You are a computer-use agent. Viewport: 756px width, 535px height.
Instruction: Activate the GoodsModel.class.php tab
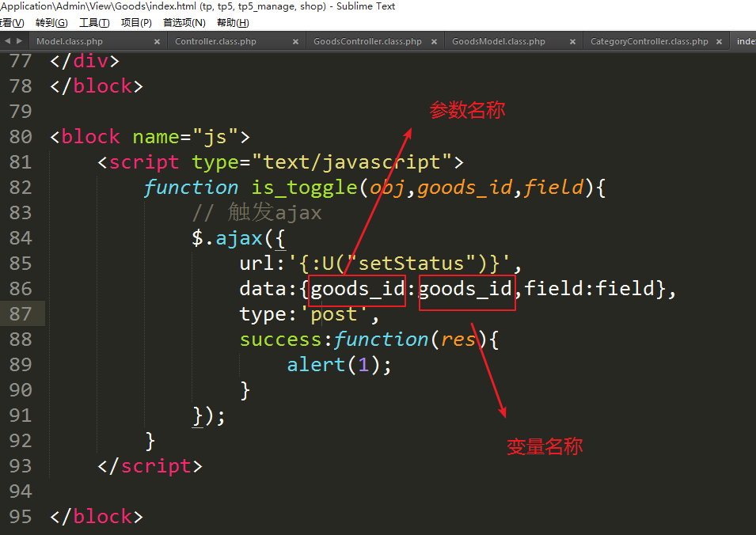[x=499, y=42]
